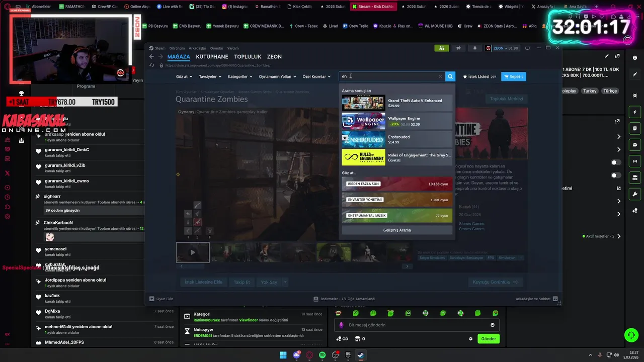Click the Türkçe tag in Kick panel
This screenshot has height=362, width=644.
[610, 91]
